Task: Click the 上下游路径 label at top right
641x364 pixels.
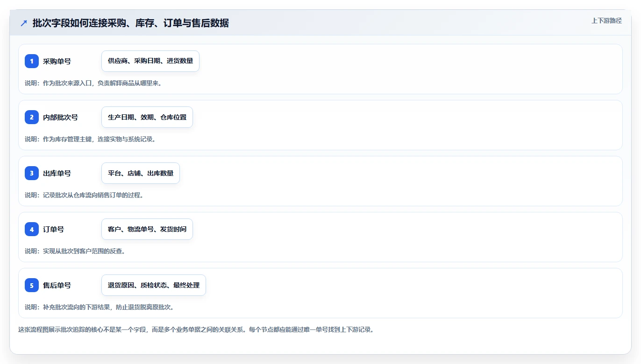Action: 606,21
